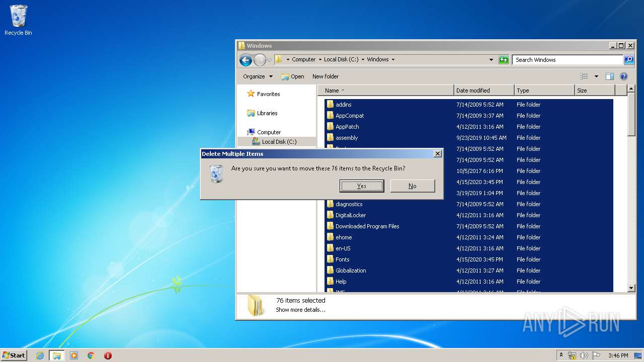Sort by the Name column header
Viewport: 644px width, 362px height.
(386, 90)
